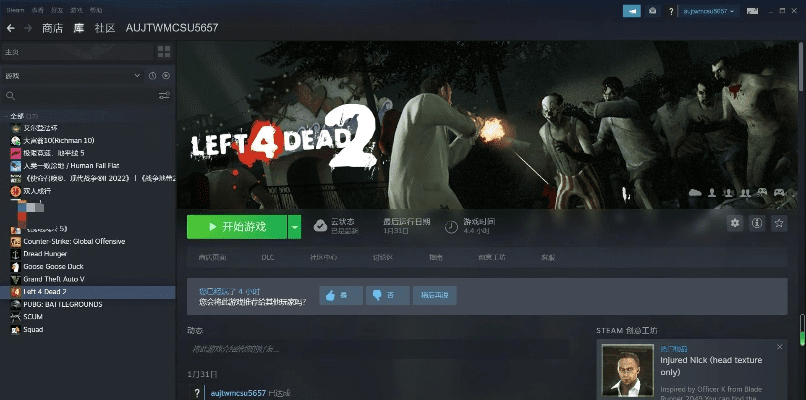Click the thumbs-up recommend button

click(340, 295)
